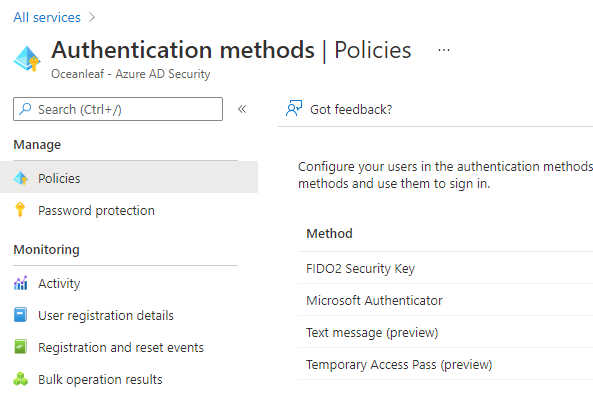Click the Got feedback? person icon
This screenshot has height=417, width=593.
coord(294,109)
